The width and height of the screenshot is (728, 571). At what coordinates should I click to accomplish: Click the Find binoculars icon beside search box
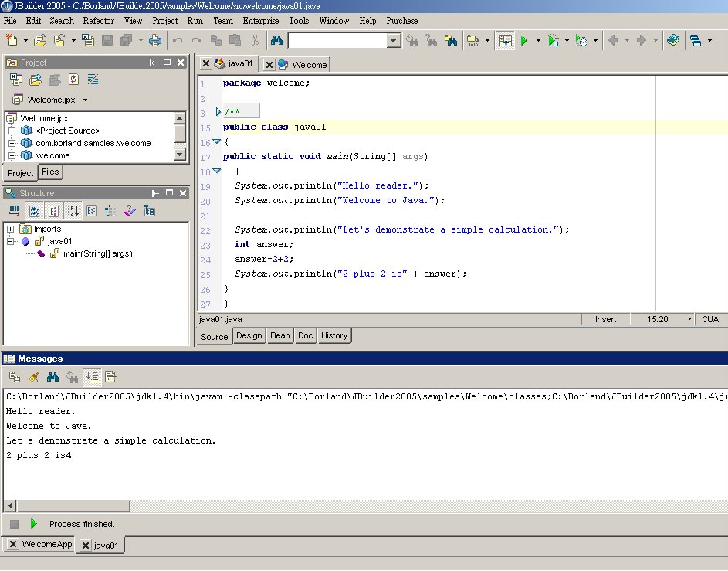coord(276,40)
